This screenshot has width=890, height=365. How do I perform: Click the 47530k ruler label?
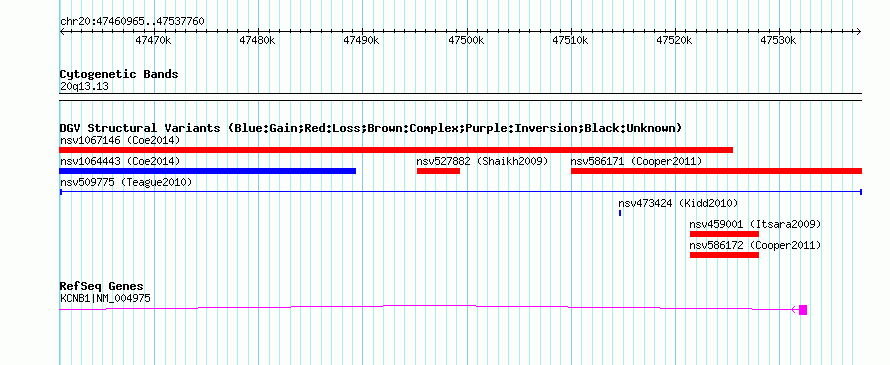click(779, 41)
